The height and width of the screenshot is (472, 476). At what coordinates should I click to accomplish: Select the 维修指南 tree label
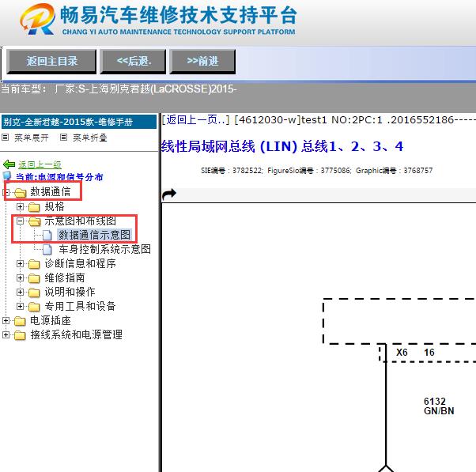(65, 278)
